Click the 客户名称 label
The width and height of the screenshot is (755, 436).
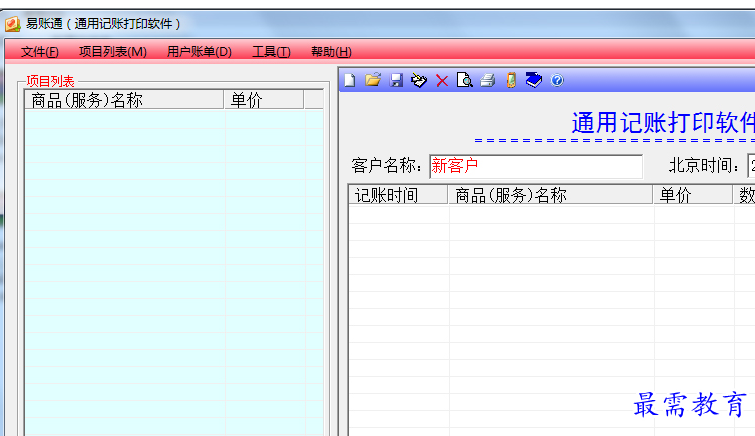click(387, 165)
